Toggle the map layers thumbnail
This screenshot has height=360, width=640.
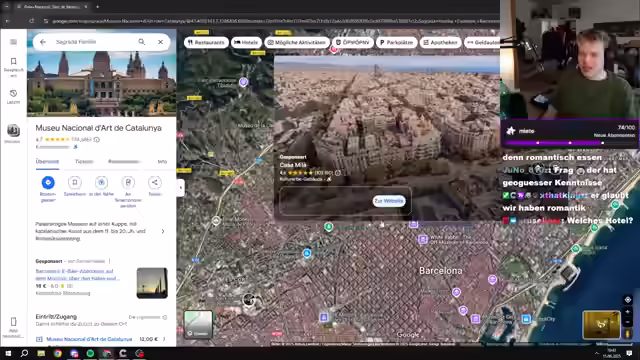coord(198,324)
